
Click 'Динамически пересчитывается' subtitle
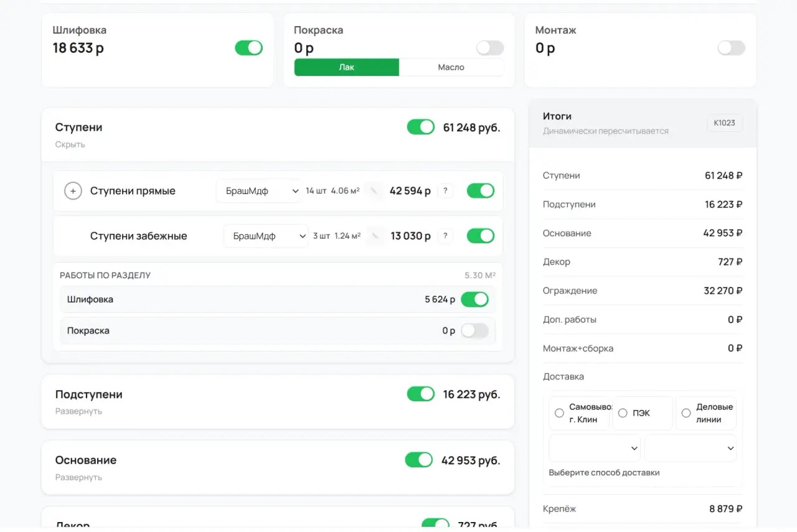coord(606,131)
